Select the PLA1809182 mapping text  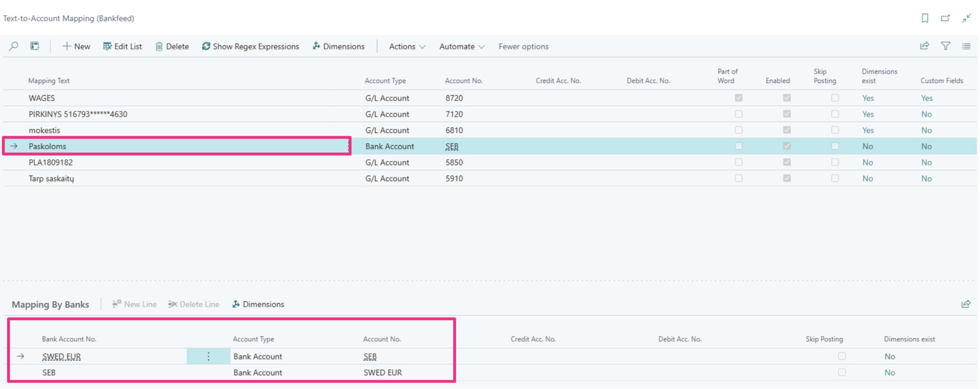(51, 162)
